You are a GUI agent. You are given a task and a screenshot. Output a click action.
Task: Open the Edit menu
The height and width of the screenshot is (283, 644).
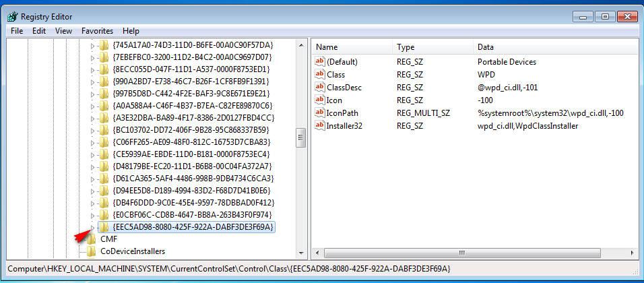(x=39, y=31)
